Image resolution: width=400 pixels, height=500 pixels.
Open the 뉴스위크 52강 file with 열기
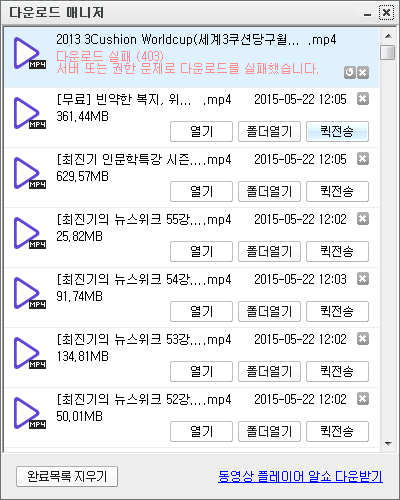point(201,432)
